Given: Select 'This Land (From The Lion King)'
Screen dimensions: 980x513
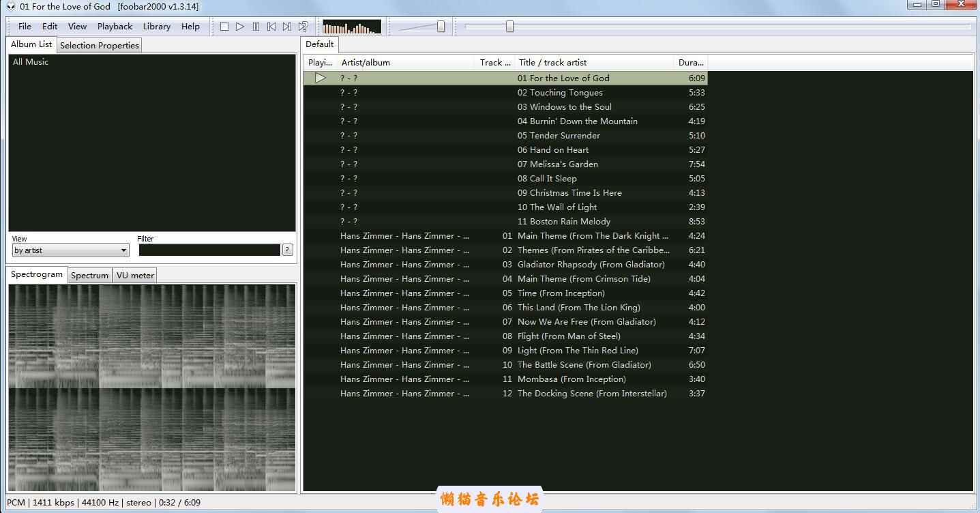Looking at the screenshot, I should 505,307.
